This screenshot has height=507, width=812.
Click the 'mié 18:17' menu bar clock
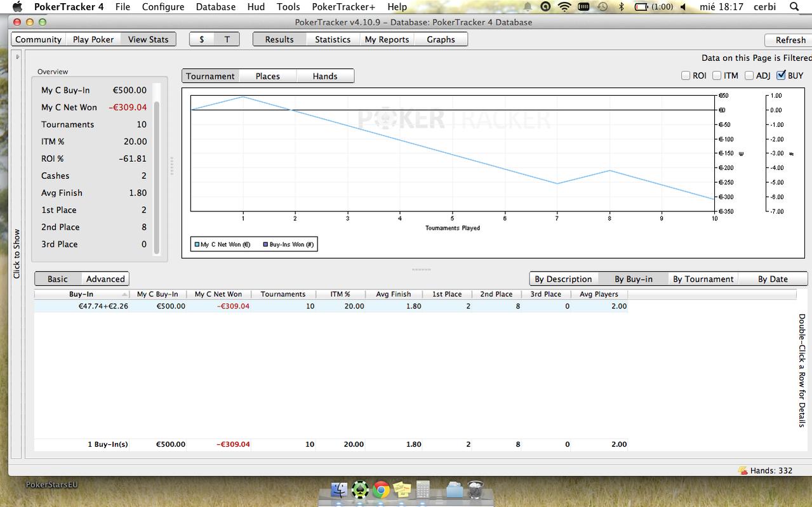[721, 6]
